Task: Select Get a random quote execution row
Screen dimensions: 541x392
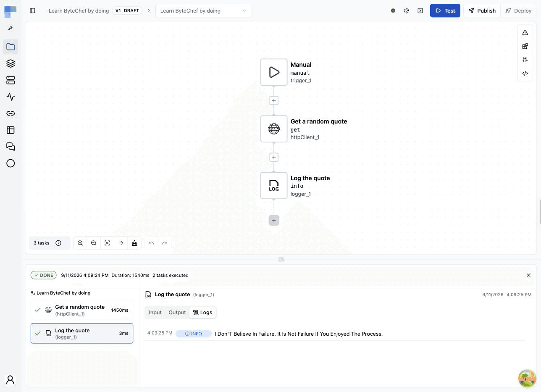Action: pos(82,310)
